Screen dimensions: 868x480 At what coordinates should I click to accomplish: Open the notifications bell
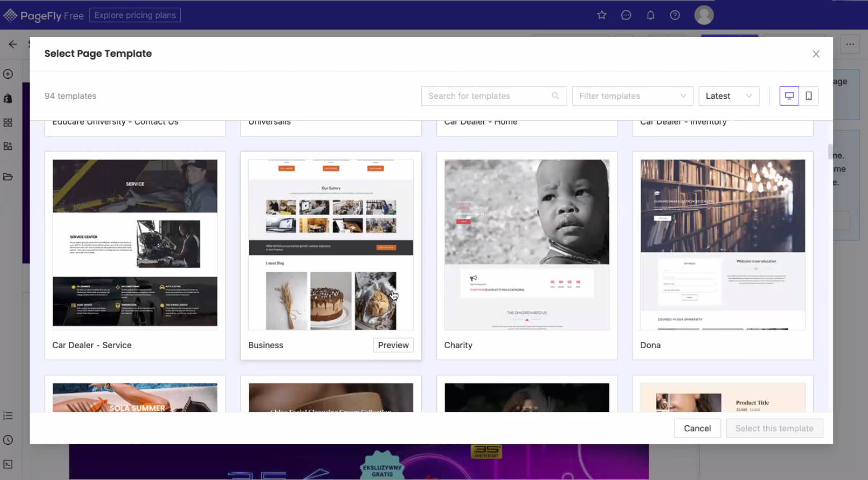[x=650, y=15]
